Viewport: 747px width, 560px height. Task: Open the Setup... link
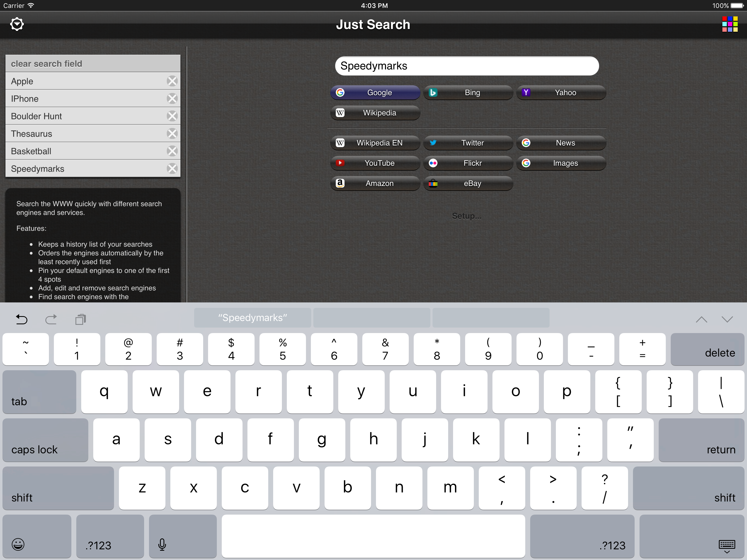click(x=467, y=216)
